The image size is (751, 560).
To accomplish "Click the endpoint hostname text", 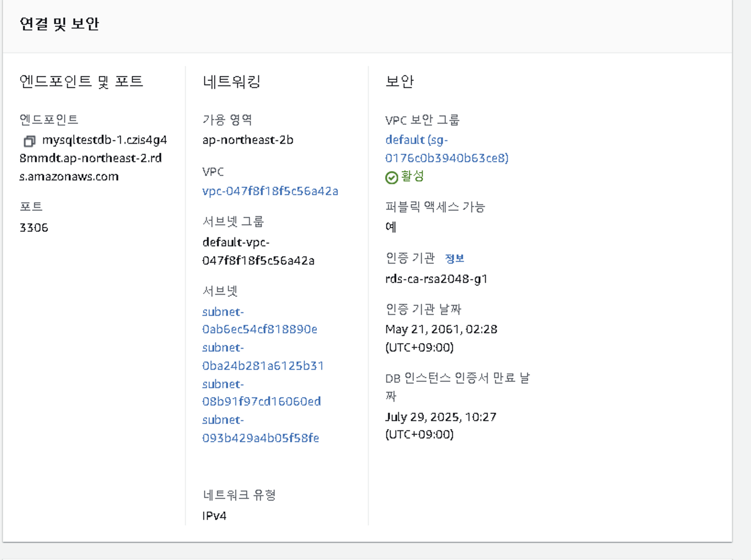I will (90, 158).
